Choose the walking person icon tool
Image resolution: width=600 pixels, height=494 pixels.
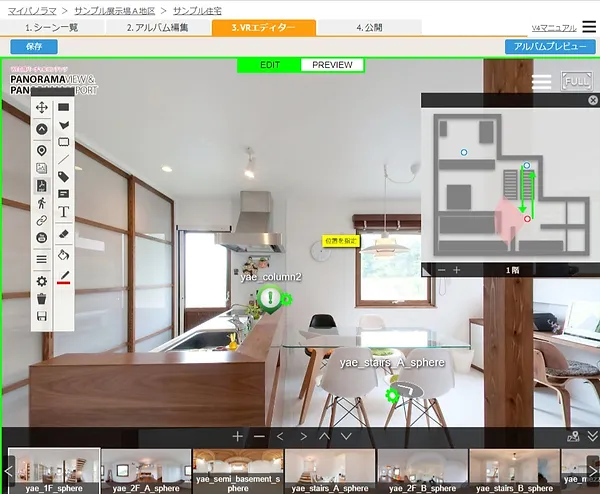coord(42,203)
